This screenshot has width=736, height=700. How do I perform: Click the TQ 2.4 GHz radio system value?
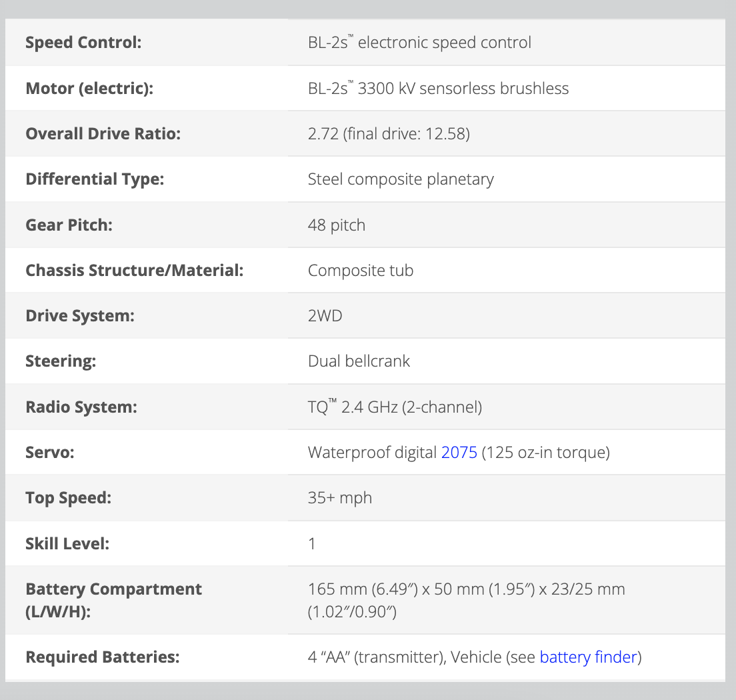(395, 407)
